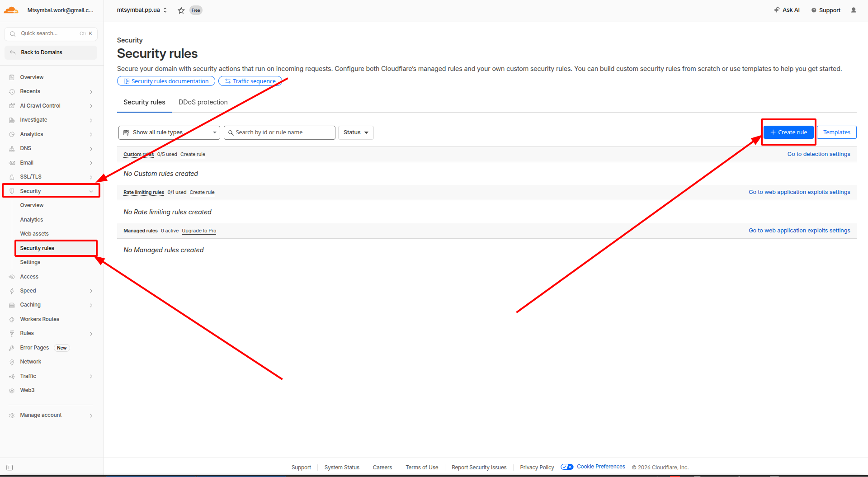The image size is (868, 477).
Task: Click the AI Crawl Control icon
Action: tap(12, 106)
